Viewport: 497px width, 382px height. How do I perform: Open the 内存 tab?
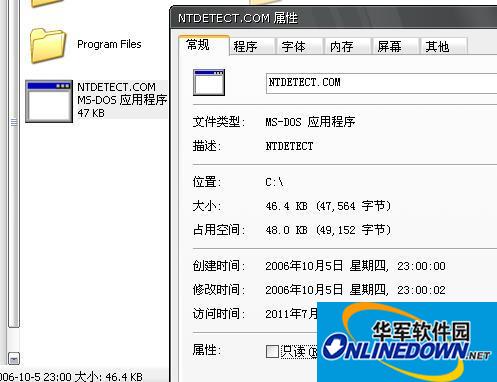pyautogui.click(x=348, y=46)
